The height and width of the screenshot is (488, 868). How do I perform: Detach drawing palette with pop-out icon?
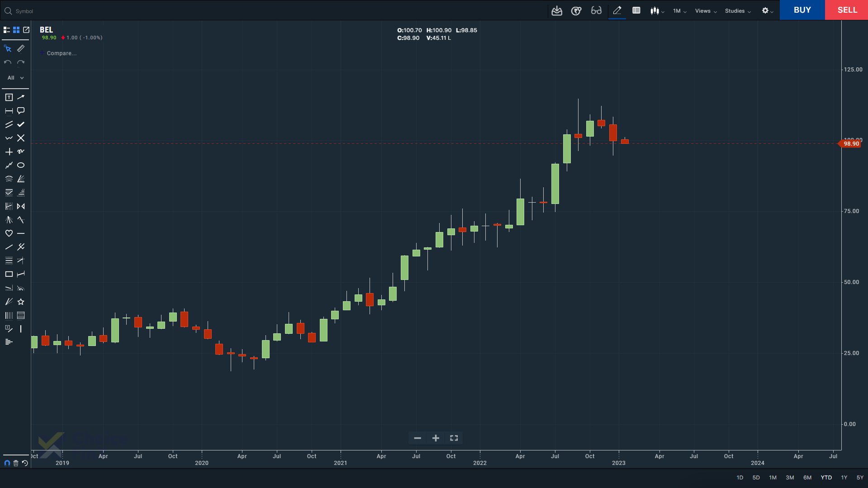pos(26,30)
